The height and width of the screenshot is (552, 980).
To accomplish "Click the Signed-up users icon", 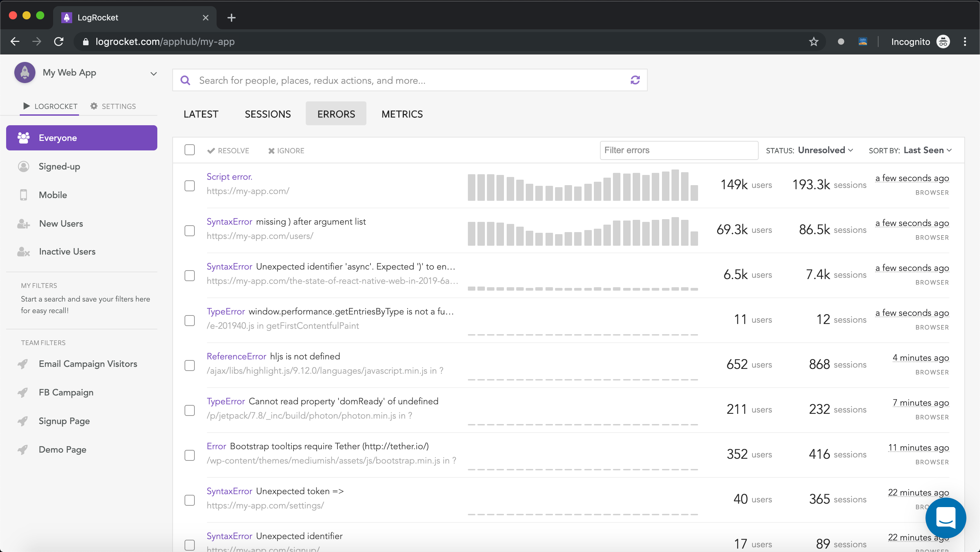I will (23, 166).
